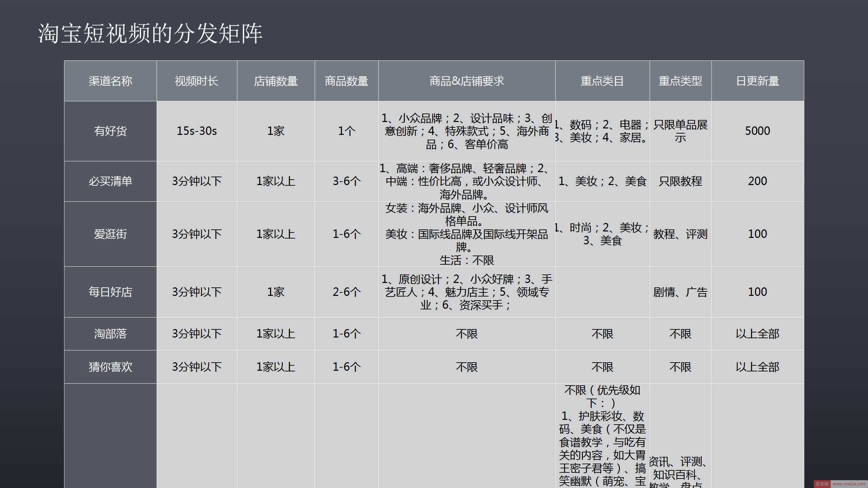868x488 pixels.
Task: Click 3分钟以下 in the 每日好店 row
Action: click(197, 292)
